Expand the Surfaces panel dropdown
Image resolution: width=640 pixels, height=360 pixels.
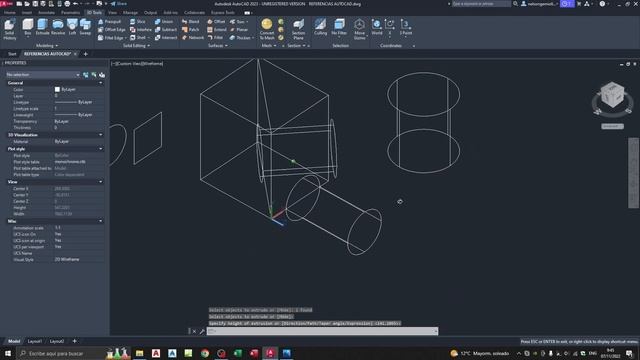coord(218,46)
